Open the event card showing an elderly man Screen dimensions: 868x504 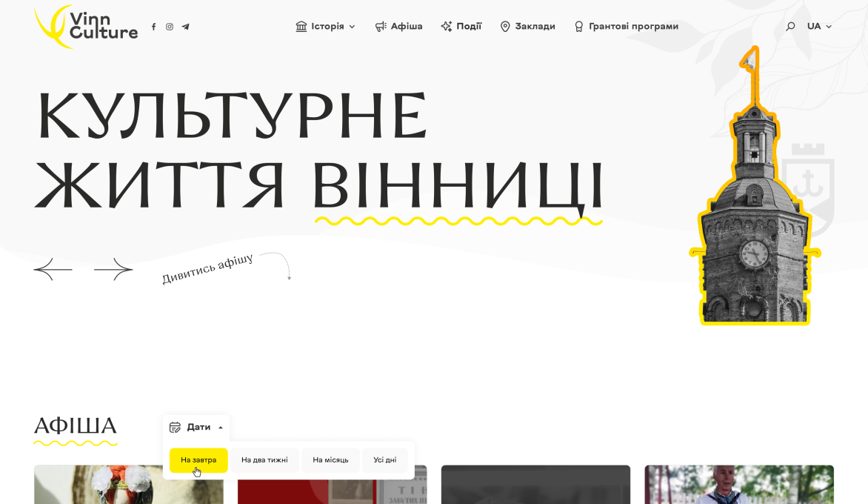point(739,485)
